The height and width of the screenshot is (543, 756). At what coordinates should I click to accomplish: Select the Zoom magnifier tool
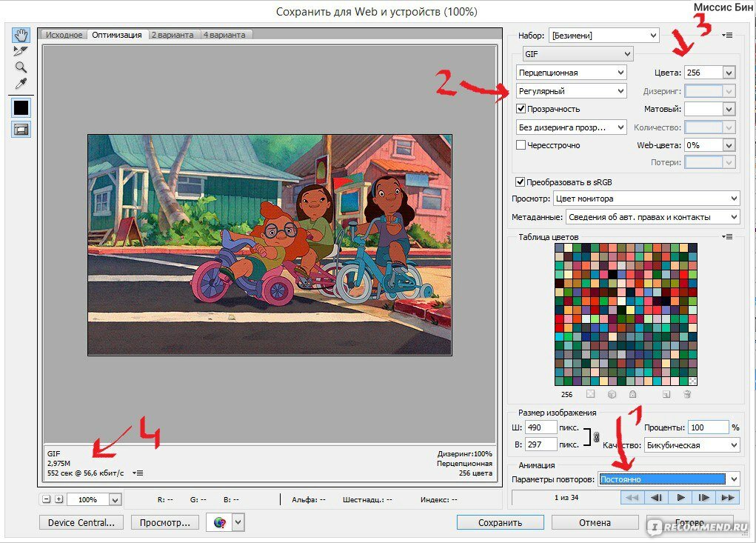[x=21, y=67]
